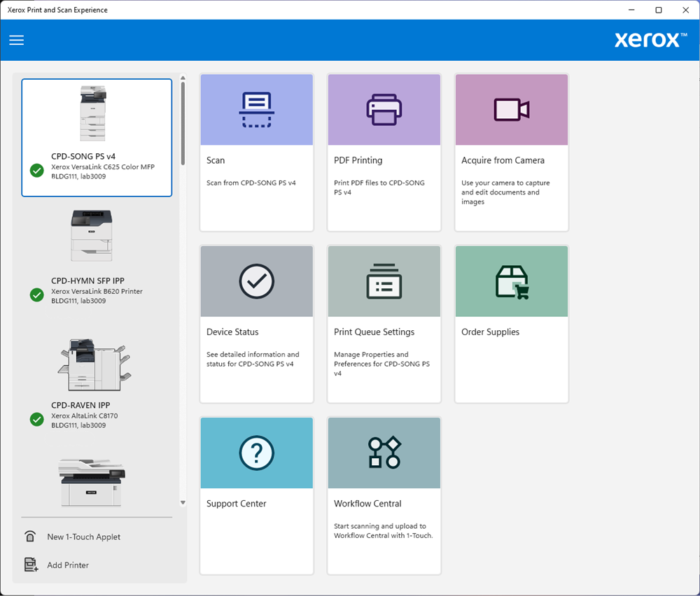
Task: Click the CPD-SONG PS v4 name
Action: (x=83, y=156)
